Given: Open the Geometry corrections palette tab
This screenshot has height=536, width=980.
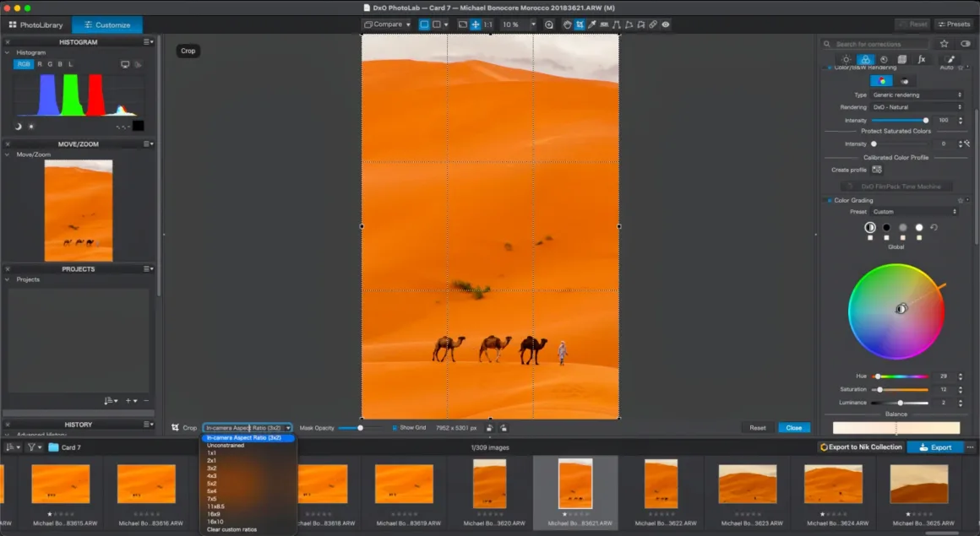Looking at the screenshot, I should (902, 59).
